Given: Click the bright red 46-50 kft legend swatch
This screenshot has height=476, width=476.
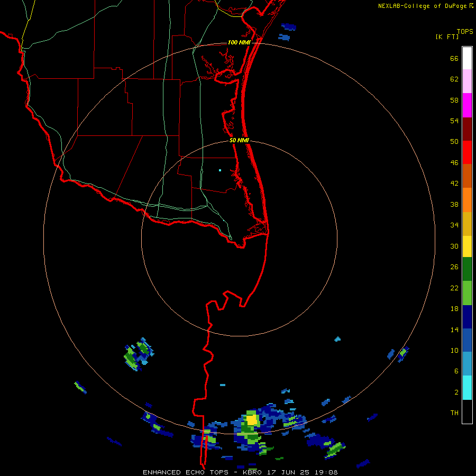Looking at the screenshot, I should 467,152.
